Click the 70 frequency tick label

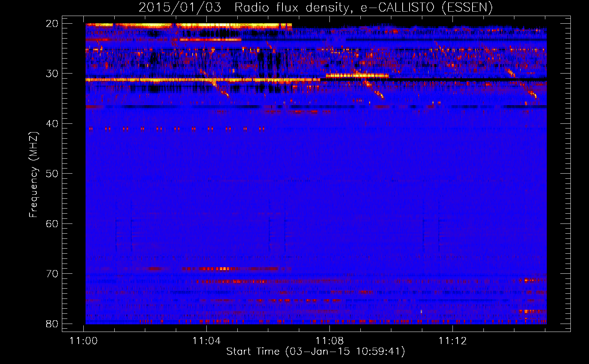(52, 274)
